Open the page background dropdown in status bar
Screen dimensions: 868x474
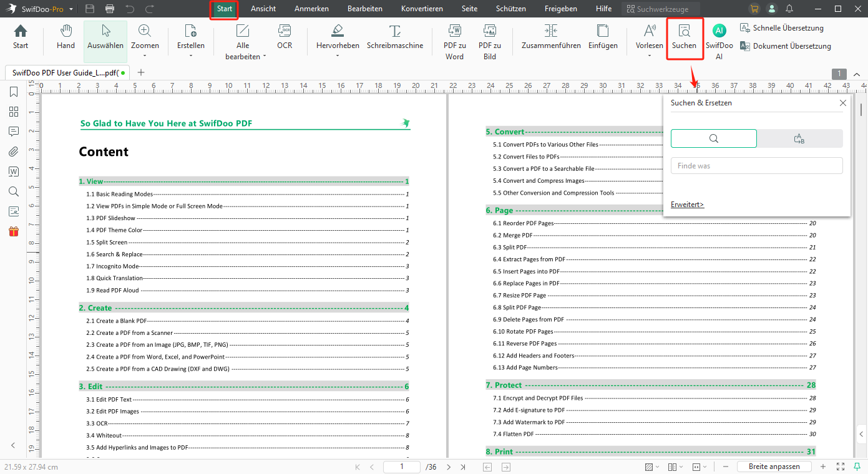[651, 467]
